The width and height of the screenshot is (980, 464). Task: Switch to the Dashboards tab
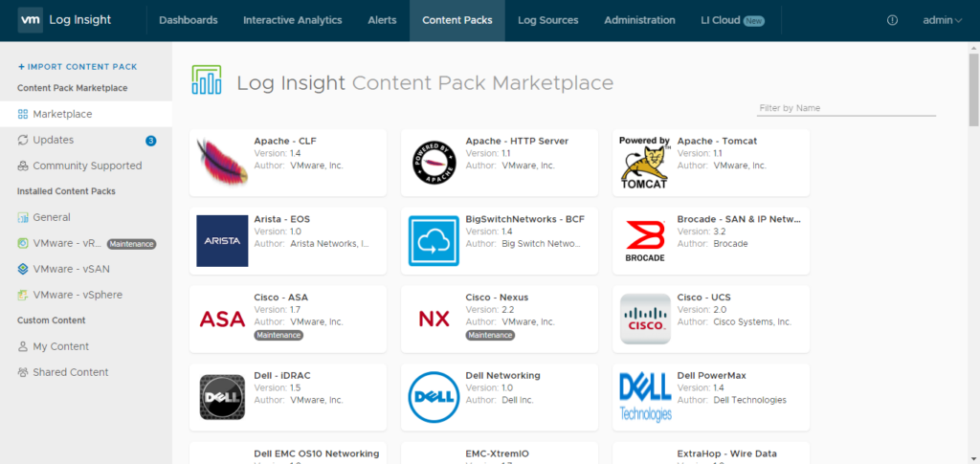pos(189,20)
